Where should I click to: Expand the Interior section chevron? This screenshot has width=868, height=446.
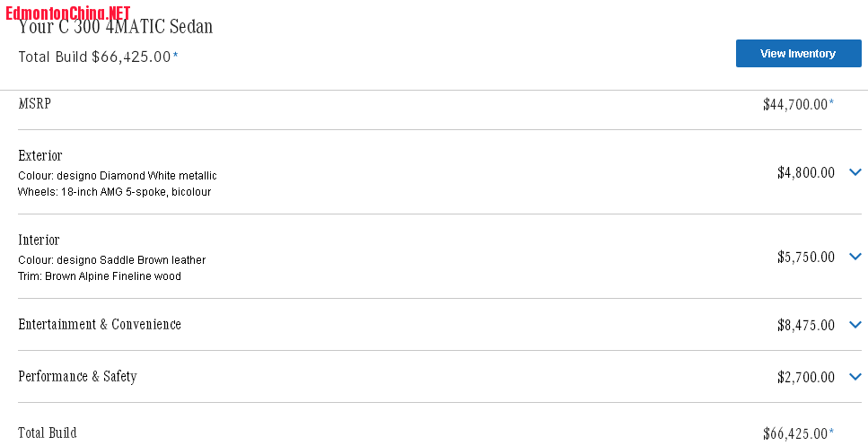tap(855, 256)
